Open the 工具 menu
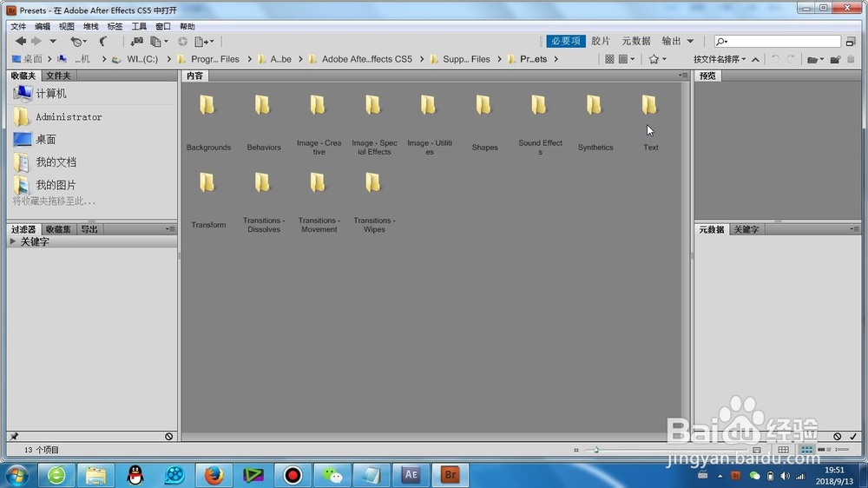The width and height of the screenshot is (868, 488). click(139, 26)
